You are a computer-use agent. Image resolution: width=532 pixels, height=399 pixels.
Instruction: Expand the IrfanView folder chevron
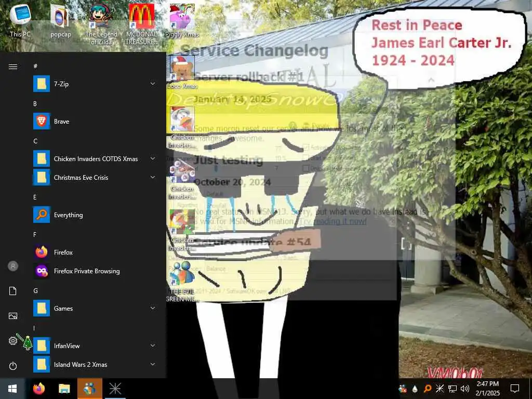153,345
